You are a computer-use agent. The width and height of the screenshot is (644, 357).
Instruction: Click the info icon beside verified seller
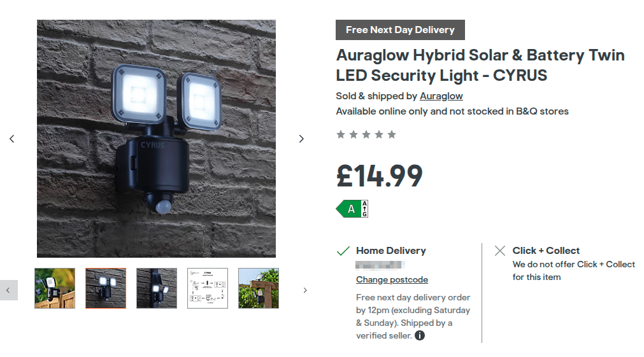tap(420, 335)
